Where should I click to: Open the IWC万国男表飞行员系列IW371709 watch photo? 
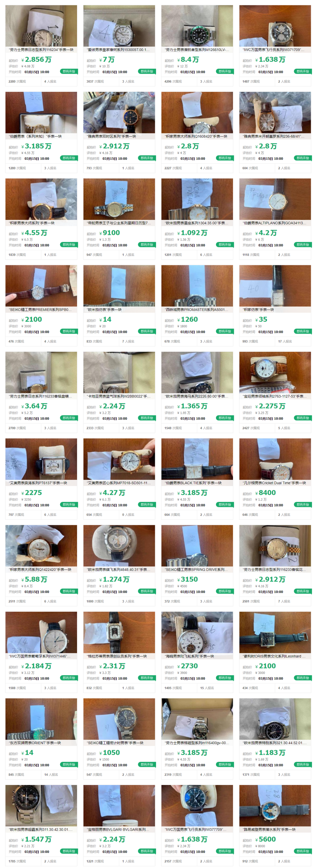(x=275, y=26)
